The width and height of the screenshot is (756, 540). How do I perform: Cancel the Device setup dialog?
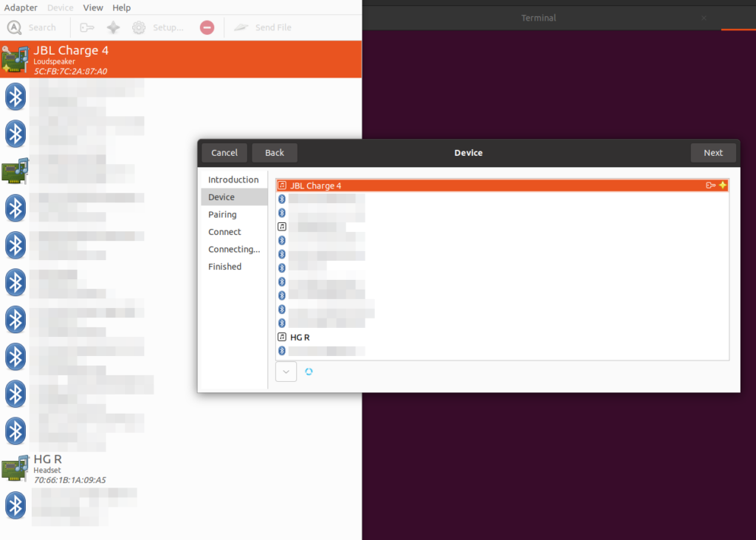(224, 152)
